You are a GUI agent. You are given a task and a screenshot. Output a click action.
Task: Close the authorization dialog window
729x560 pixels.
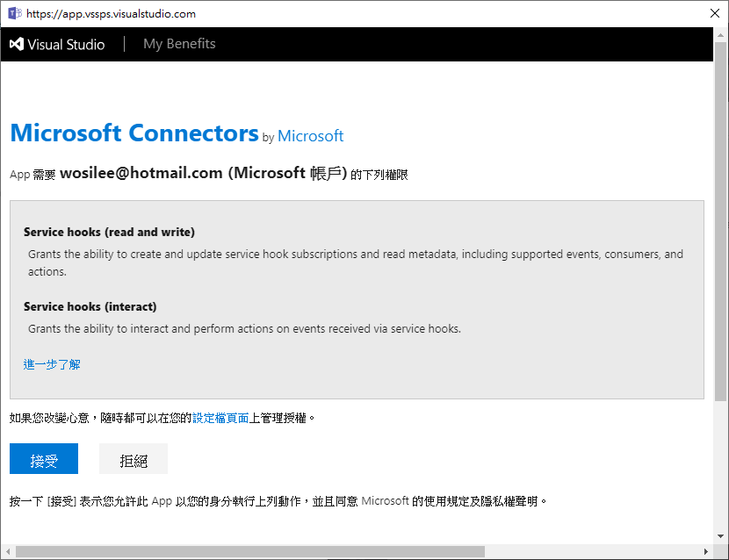click(715, 13)
